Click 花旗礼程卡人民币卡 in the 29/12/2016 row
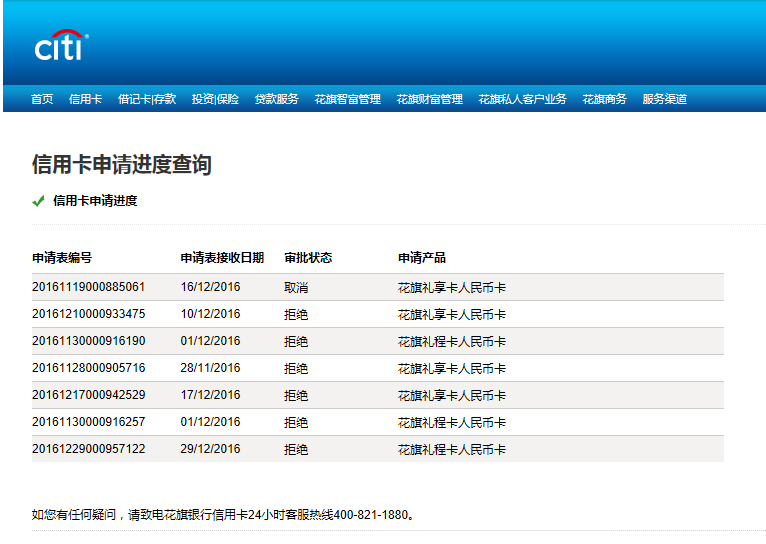Image resolution: width=766 pixels, height=544 pixels. coord(452,449)
